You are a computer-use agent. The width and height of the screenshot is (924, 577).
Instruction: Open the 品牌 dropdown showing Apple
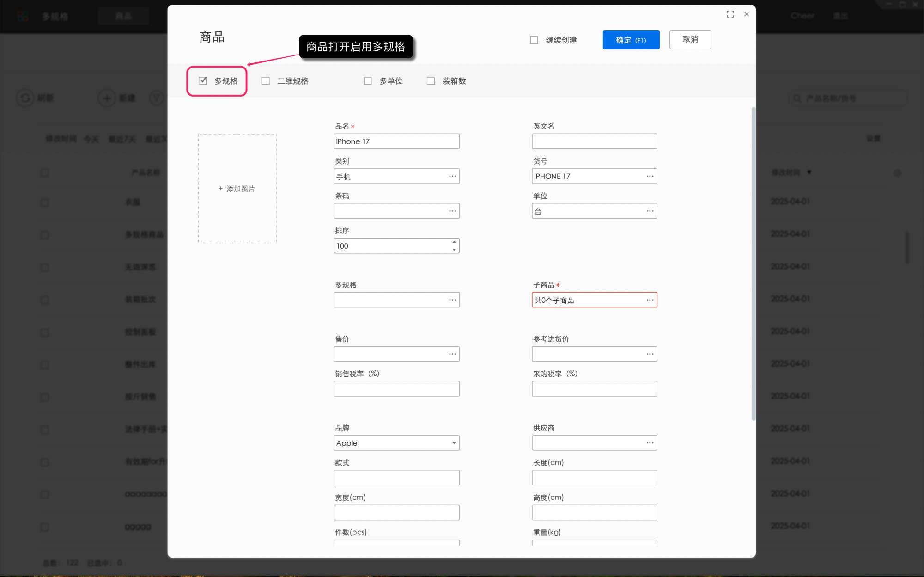point(453,443)
